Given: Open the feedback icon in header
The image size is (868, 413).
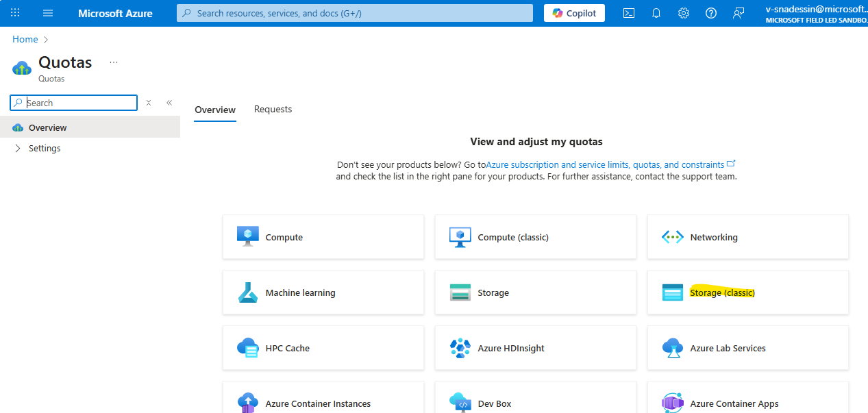Looking at the screenshot, I should [x=739, y=13].
